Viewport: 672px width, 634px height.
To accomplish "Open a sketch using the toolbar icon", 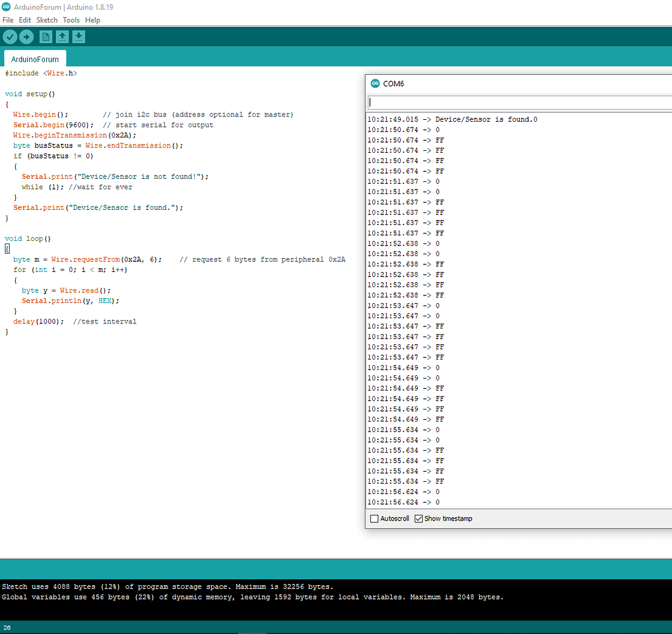I will 61,37.
